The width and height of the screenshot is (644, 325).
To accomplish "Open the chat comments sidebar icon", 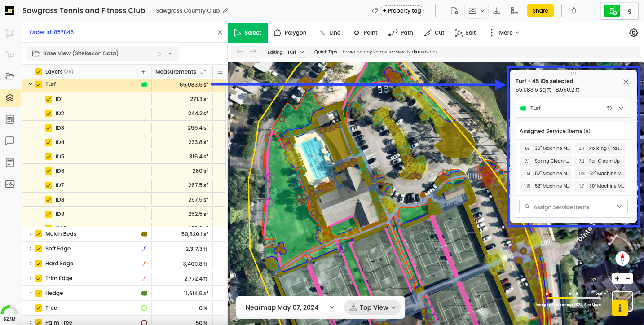I will [x=10, y=141].
